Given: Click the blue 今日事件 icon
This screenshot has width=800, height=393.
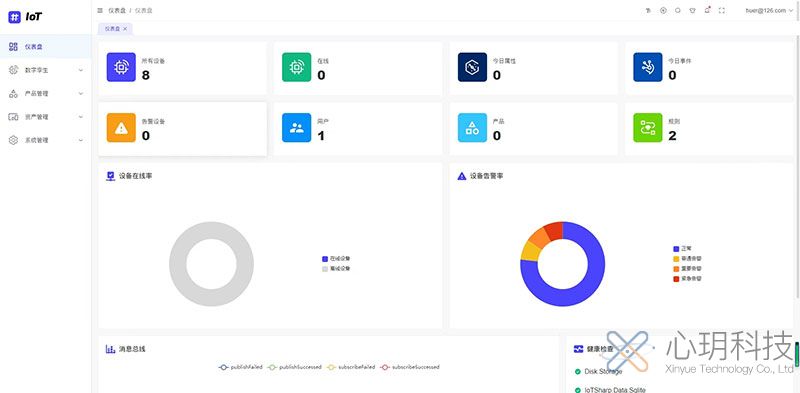Looking at the screenshot, I should tap(648, 67).
